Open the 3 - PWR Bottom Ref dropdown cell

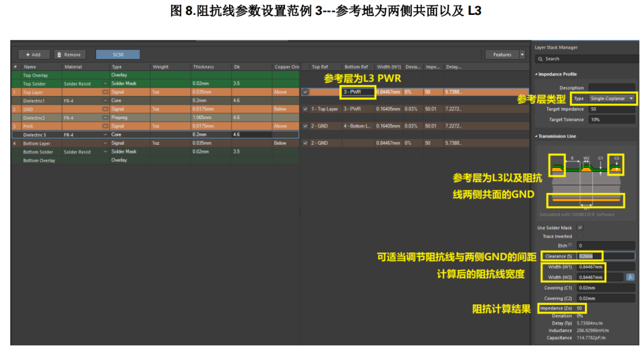[x=358, y=92]
